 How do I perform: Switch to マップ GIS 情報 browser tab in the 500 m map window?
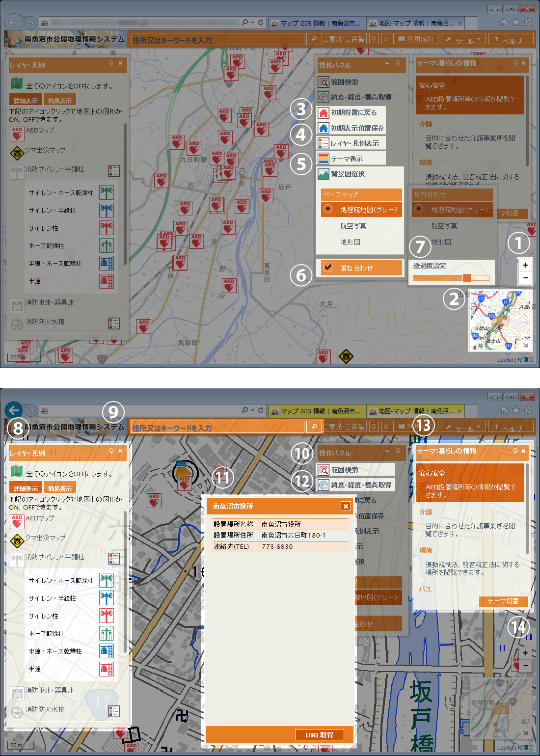click(x=317, y=23)
